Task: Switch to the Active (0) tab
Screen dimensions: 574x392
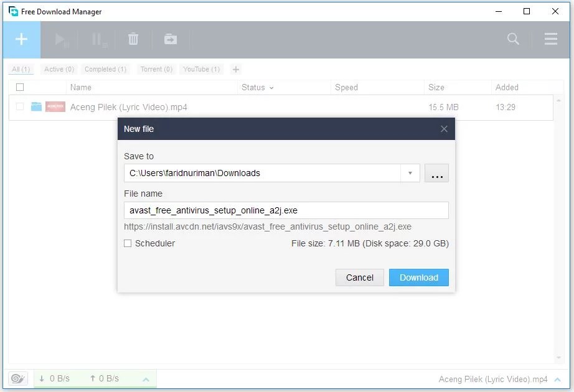Action: coord(59,69)
